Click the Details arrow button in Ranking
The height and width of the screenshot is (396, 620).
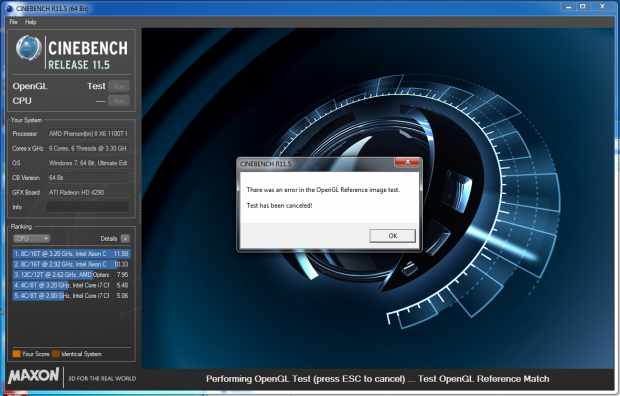click(x=125, y=239)
